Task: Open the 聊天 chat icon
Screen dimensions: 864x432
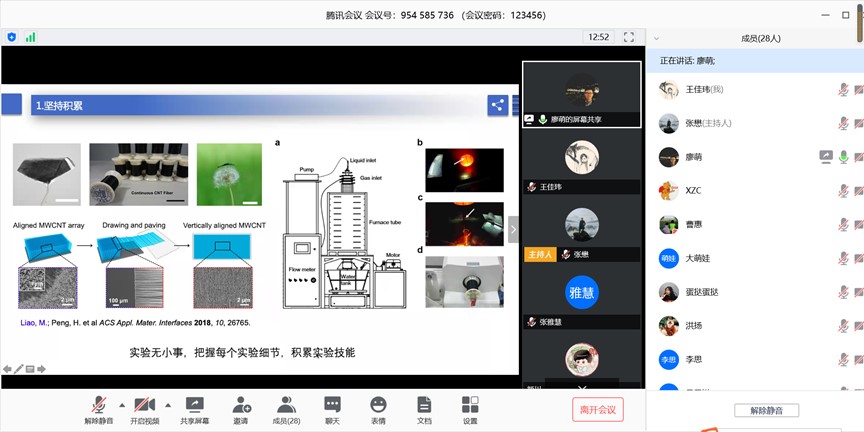Action: 332,405
